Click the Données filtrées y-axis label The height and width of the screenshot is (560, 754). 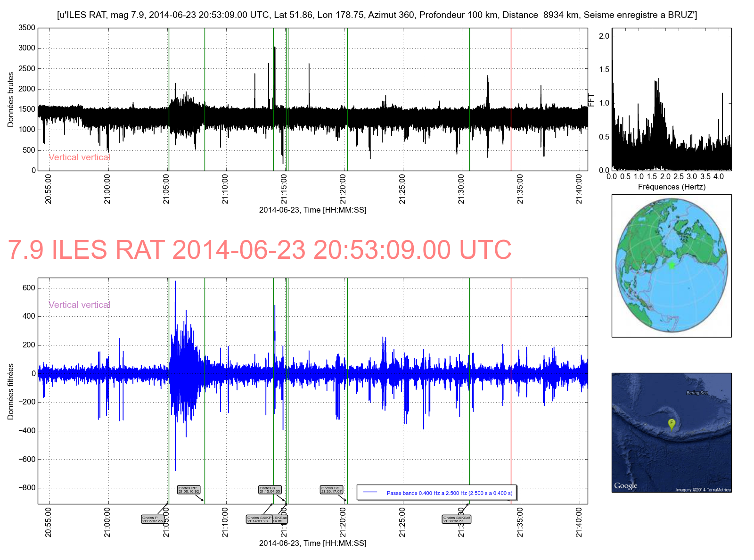click(11, 391)
